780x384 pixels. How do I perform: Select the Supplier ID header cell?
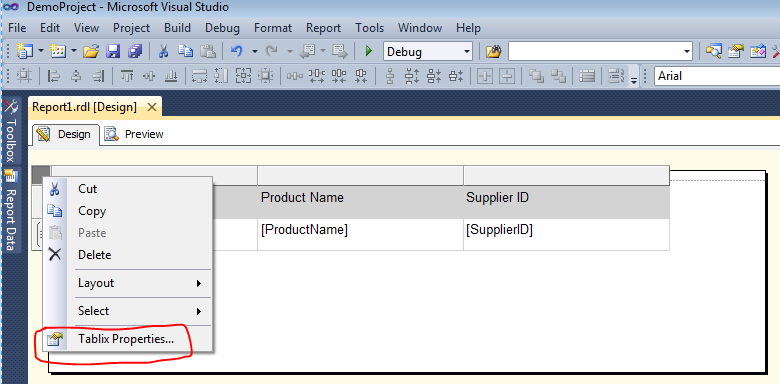click(x=566, y=202)
